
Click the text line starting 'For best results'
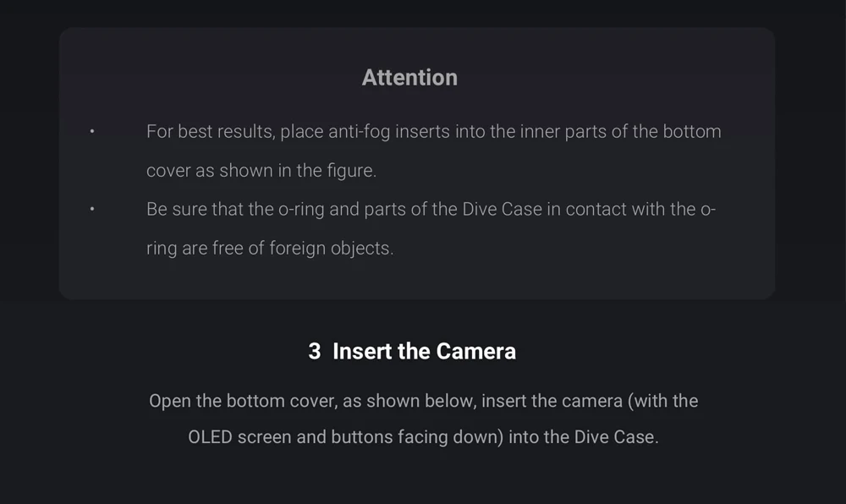click(433, 132)
